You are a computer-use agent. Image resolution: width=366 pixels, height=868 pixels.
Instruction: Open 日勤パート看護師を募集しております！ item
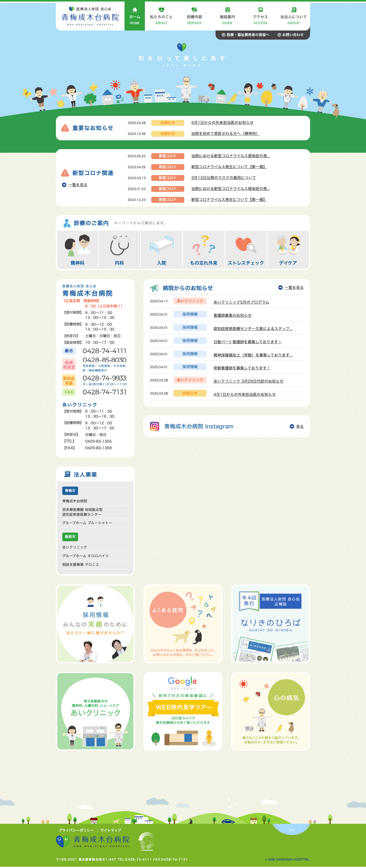pos(247,342)
